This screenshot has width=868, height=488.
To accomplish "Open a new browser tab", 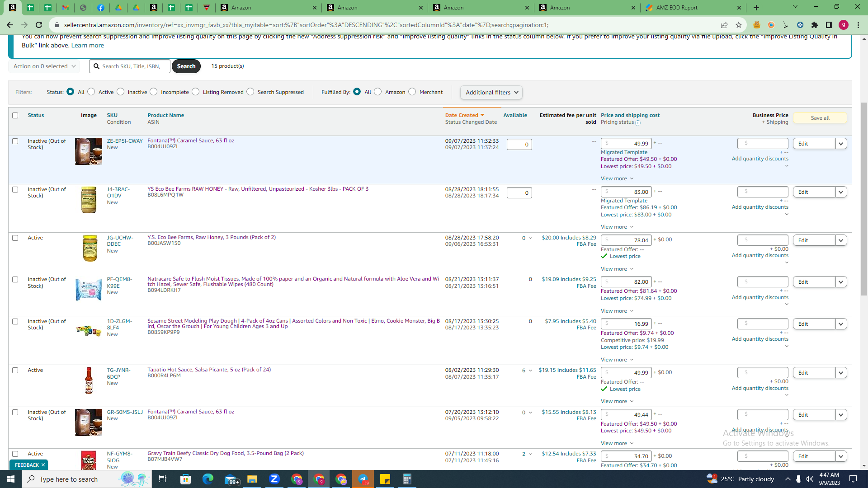I will point(756,8).
